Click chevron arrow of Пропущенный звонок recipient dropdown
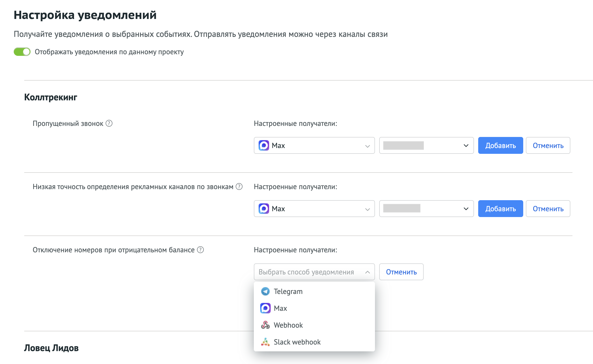Image resolution: width=593 pixels, height=364 pixels. click(x=466, y=145)
